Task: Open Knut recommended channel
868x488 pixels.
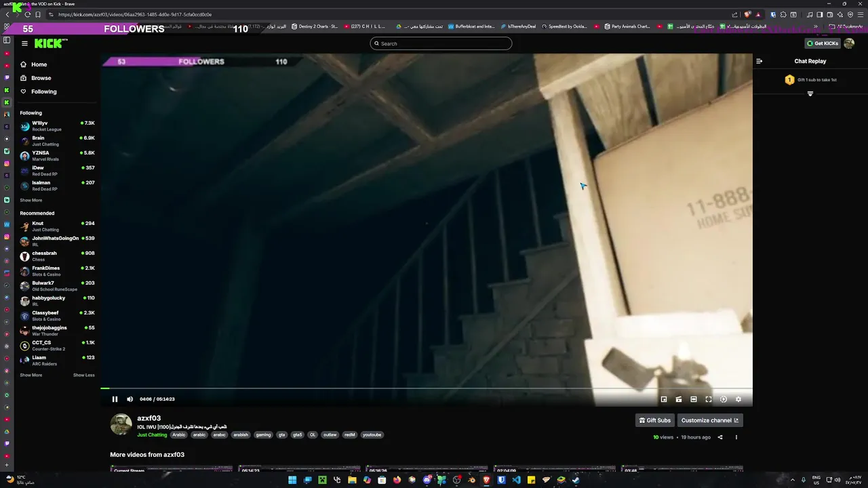Action: coord(57,226)
